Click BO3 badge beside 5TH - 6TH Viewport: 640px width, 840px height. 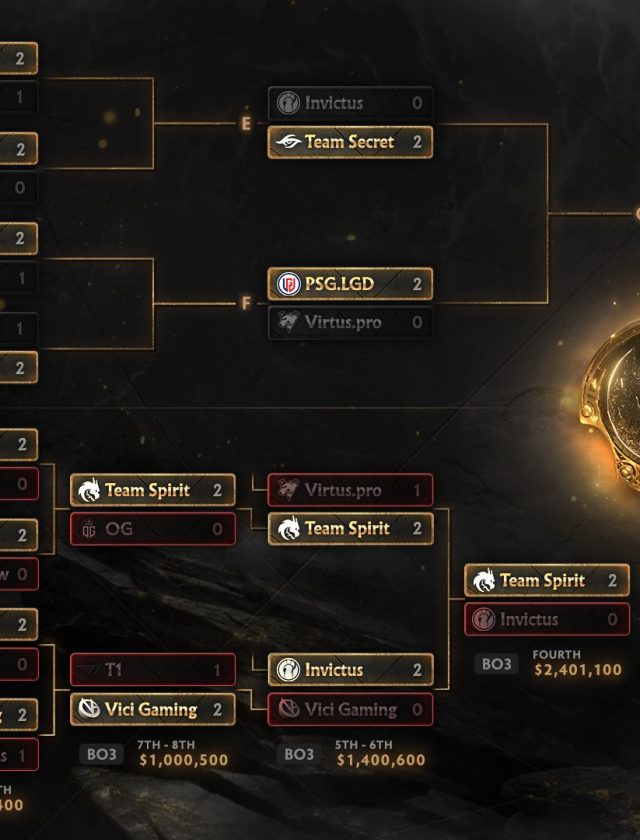(x=299, y=754)
